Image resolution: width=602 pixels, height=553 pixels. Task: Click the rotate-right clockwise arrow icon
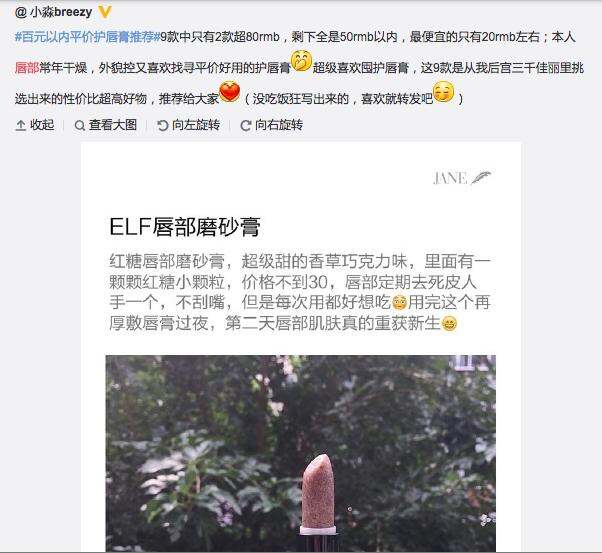pos(246,126)
